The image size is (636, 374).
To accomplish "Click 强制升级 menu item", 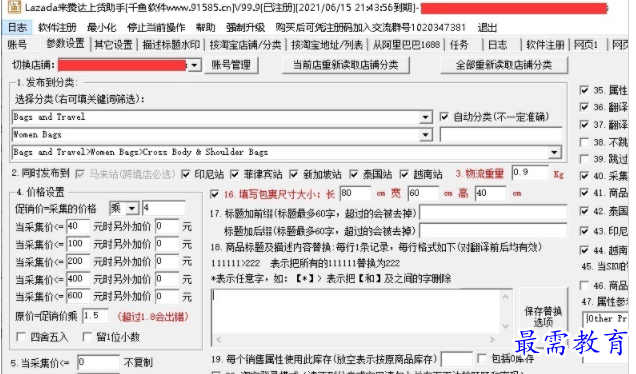I will pos(245,28).
